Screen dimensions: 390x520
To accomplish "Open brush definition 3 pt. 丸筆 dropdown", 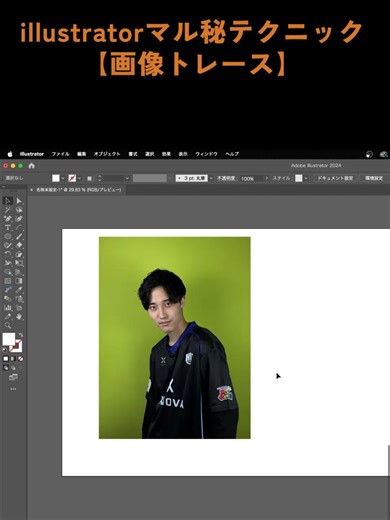I will pos(211,178).
